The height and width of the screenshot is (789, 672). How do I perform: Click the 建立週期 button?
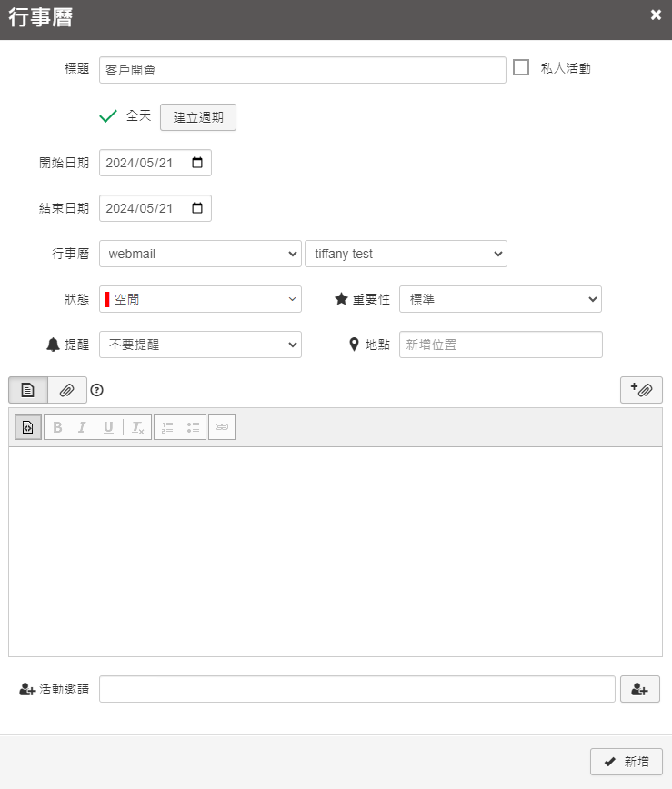coord(198,117)
